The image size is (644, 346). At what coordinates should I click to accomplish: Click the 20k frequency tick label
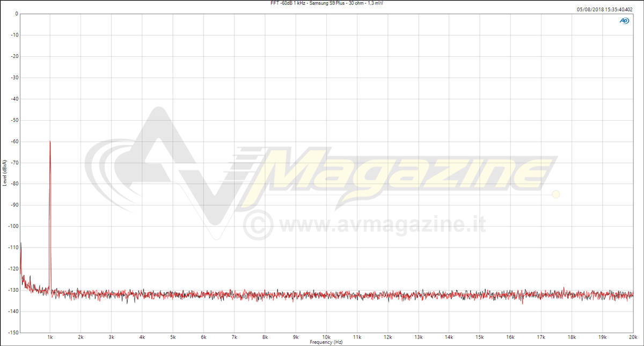(x=633, y=337)
